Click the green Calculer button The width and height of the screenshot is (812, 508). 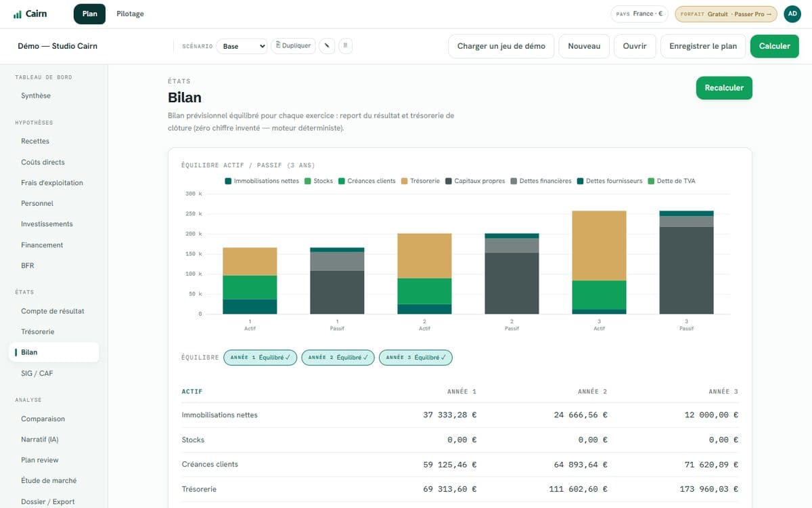click(775, 46)
